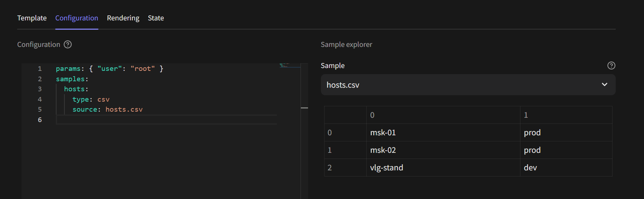The height and width of the screenshot is (199, 644).
Task: Select column header 1 in sample table
Action: [526, 115]
